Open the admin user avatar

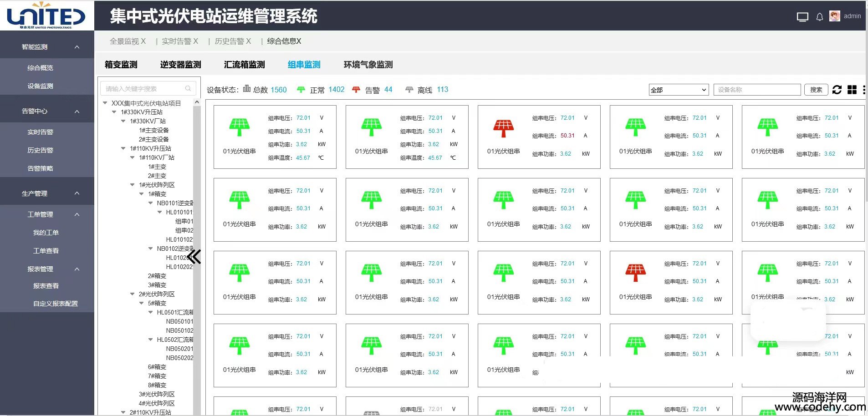tap(835, 16)
